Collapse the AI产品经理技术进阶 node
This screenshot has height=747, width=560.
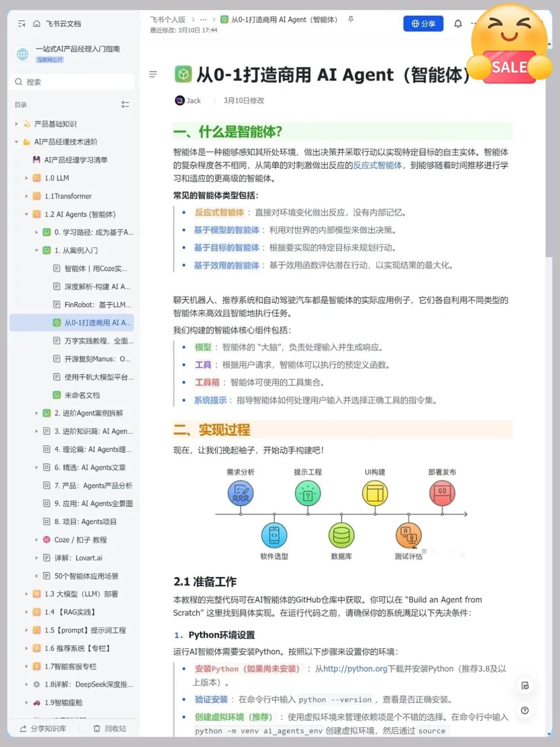coord(17,142)
